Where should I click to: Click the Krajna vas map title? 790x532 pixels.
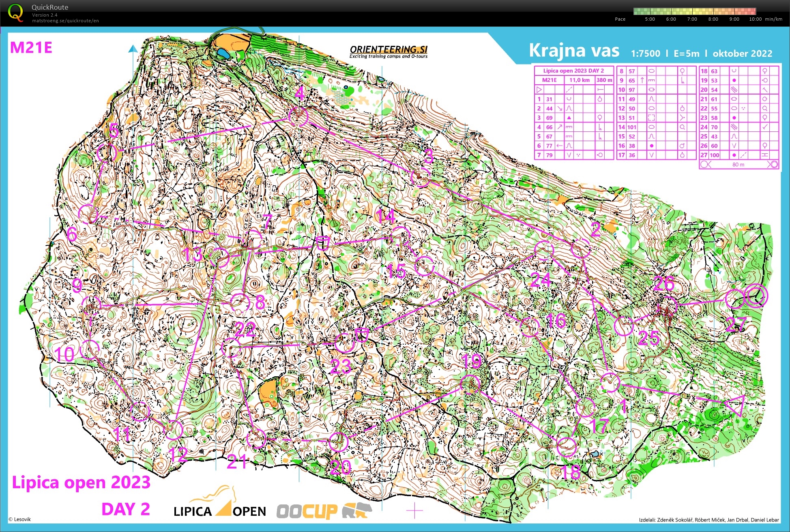coord(574,51)
